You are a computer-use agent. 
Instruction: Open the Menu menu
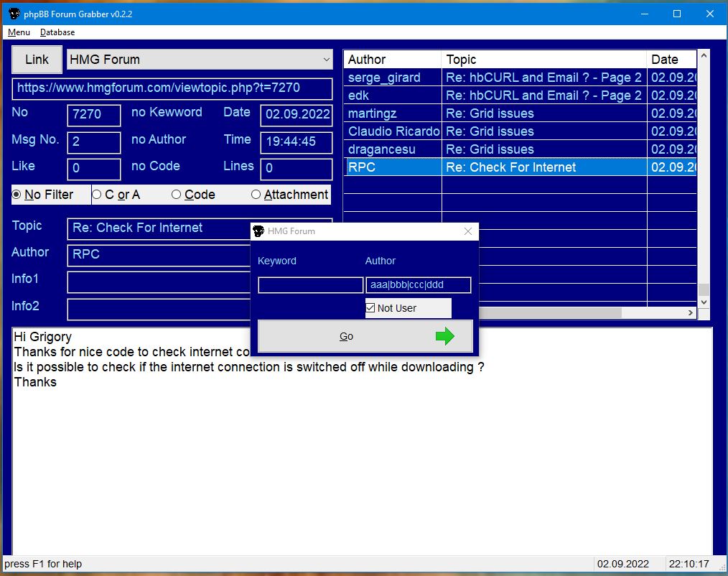[19, 32]
